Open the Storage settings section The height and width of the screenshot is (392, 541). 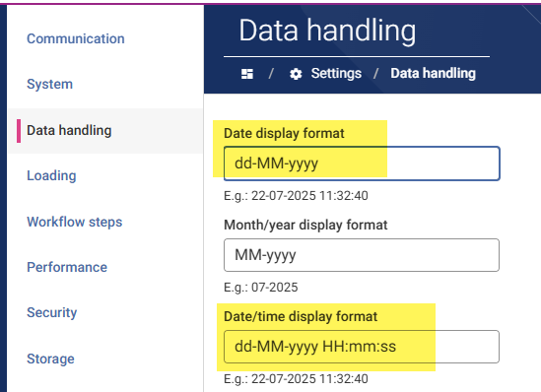click(x=50, y=359)
